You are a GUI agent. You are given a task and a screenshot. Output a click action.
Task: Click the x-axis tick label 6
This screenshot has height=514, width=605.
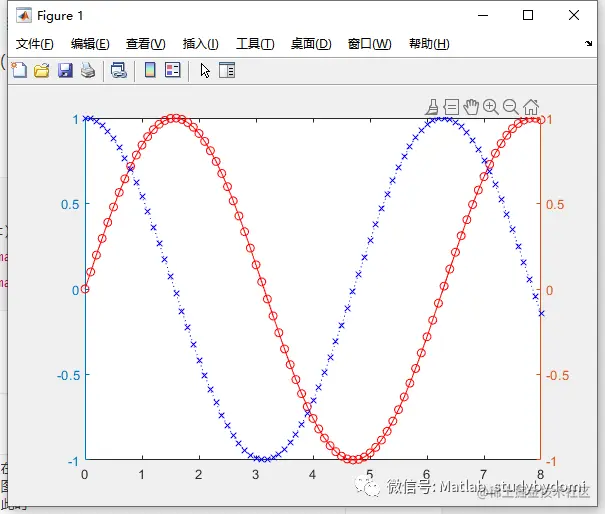[426, 475]
